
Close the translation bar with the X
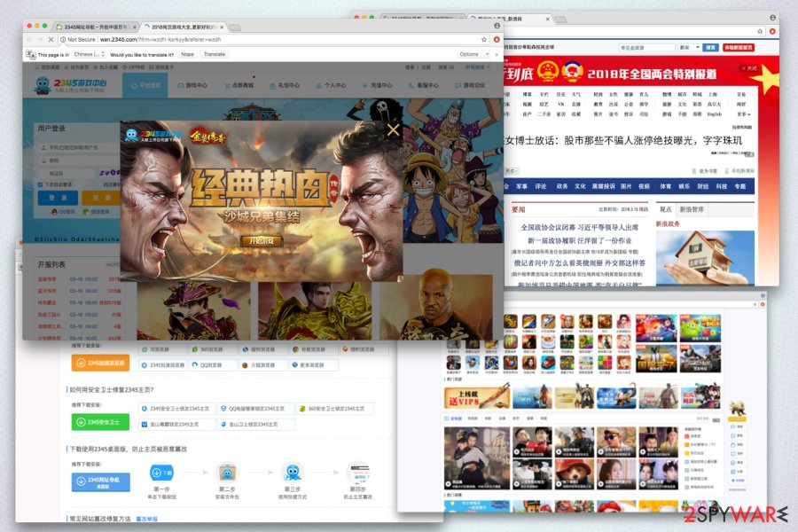(x=497, y=54)
